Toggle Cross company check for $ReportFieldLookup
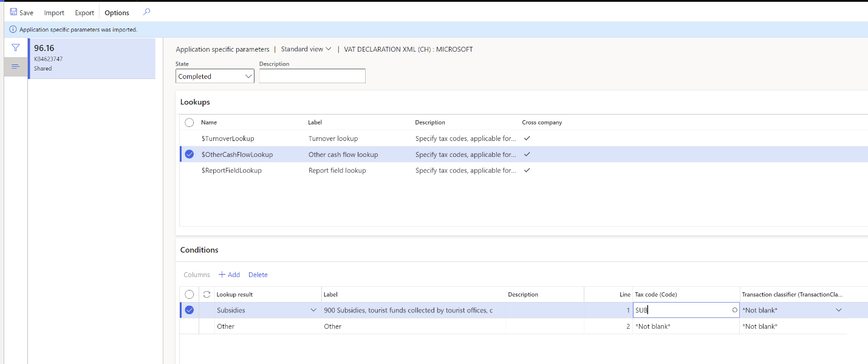 pos(527,171)
